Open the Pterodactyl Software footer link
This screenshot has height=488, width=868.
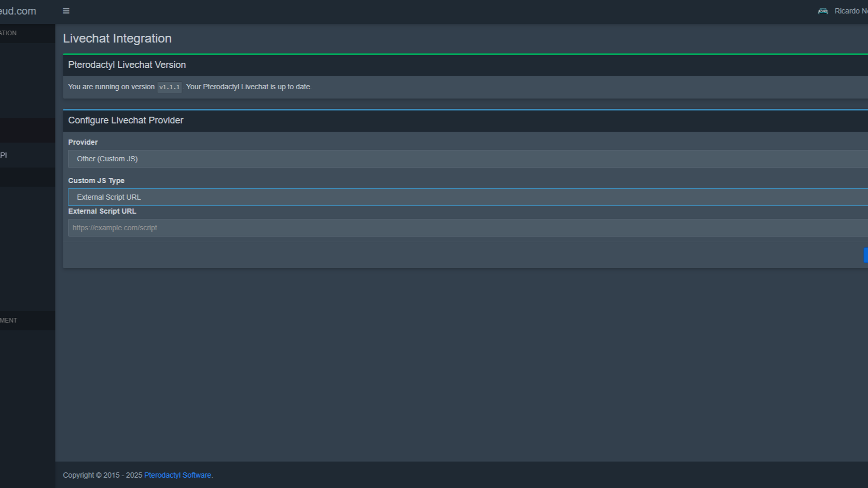click(177, 475)
